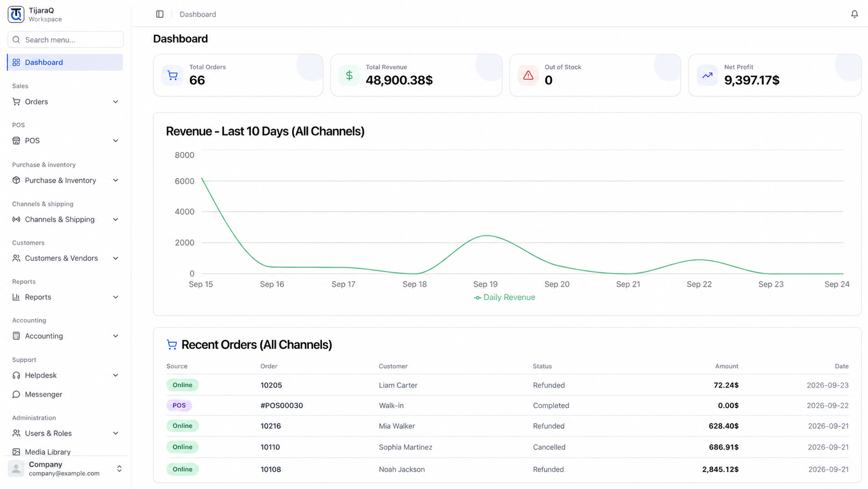Click the Channels & Shipping broadcast icon

16,219
